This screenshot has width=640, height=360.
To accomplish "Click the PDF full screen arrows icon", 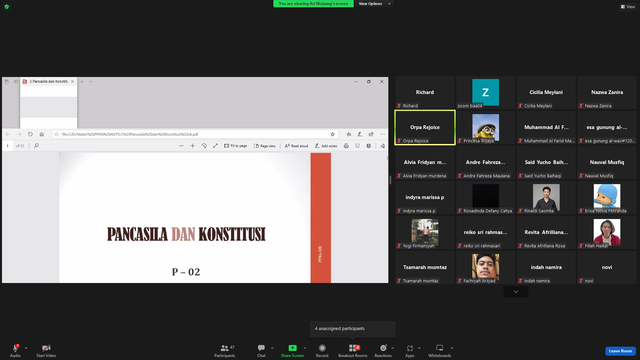I will (215, 146).
